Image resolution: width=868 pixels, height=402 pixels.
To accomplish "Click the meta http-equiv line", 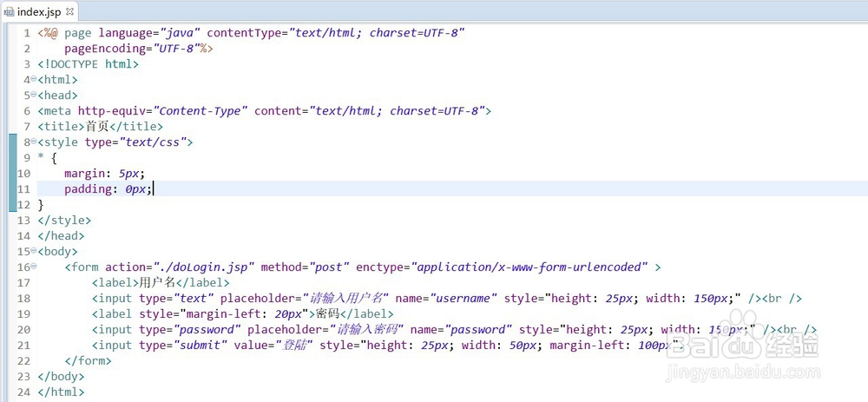I will point(265,111).
